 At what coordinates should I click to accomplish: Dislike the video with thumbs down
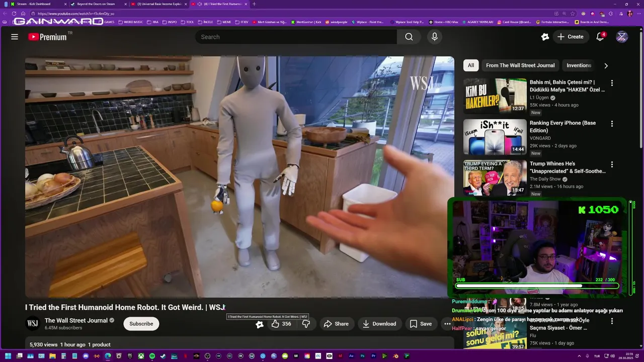(x=306, y=324)
